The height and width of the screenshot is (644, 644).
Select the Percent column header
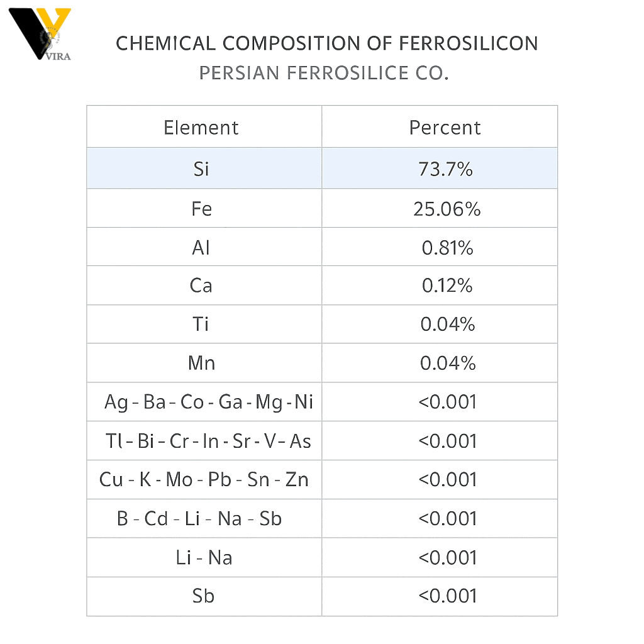(x=445, y=127)
